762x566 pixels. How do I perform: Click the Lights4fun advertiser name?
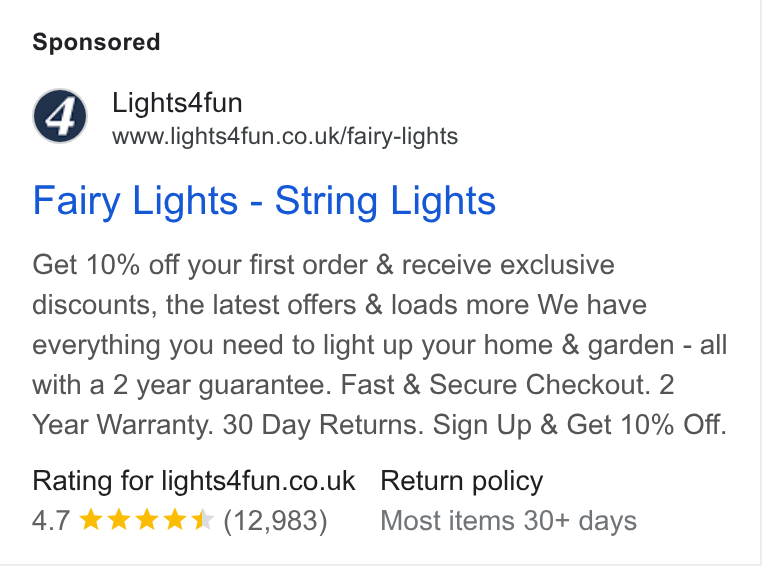[177, 103]
